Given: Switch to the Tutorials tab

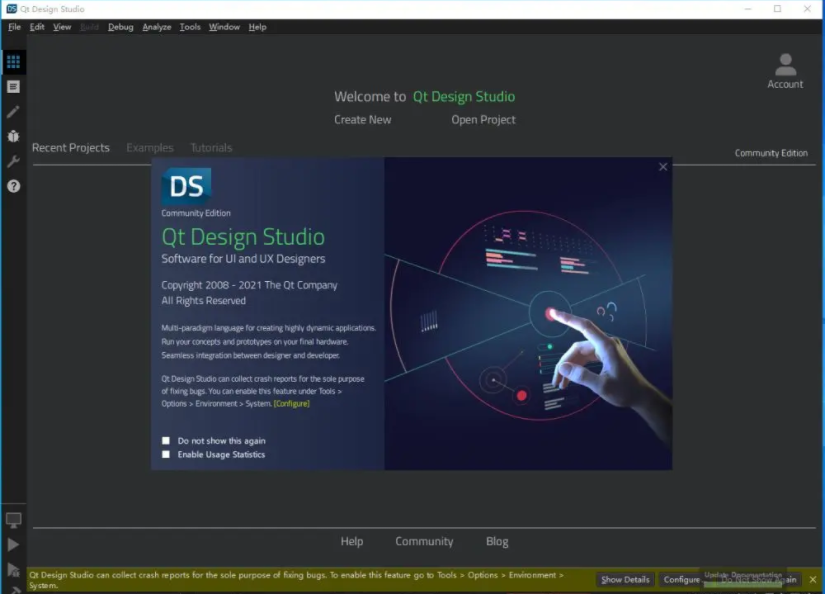Looking at the screenshot, I should [211, 148].
